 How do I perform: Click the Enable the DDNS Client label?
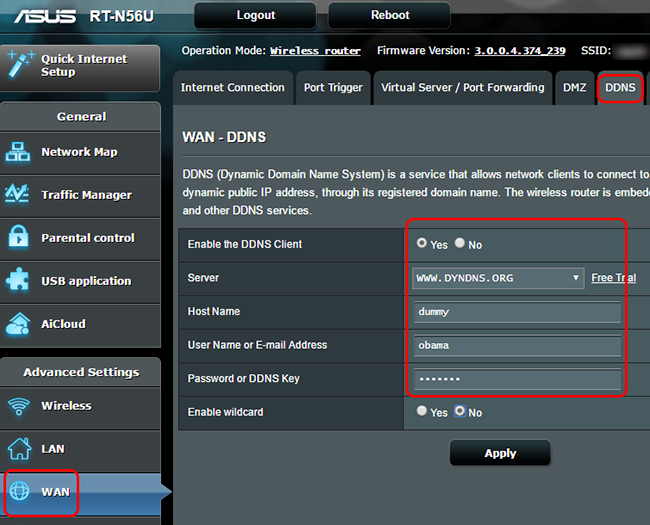click(245, 244)
